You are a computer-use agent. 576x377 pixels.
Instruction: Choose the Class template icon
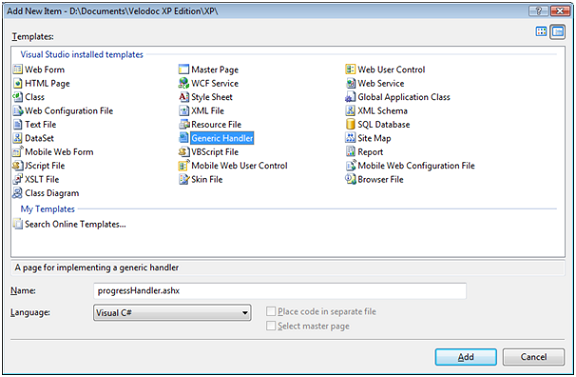coord(18,97)
